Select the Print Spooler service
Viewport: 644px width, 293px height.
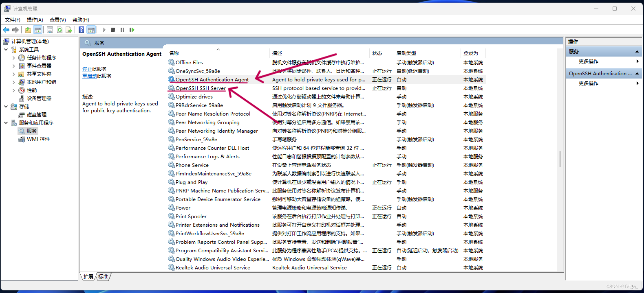191,216
